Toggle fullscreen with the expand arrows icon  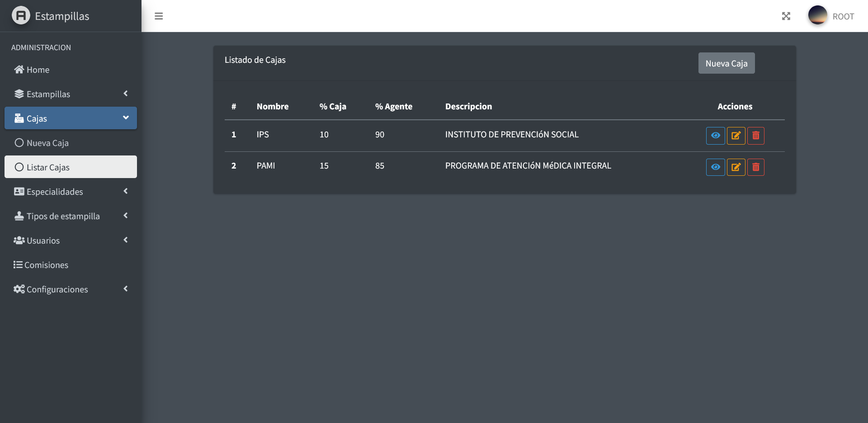click(786, 16)
